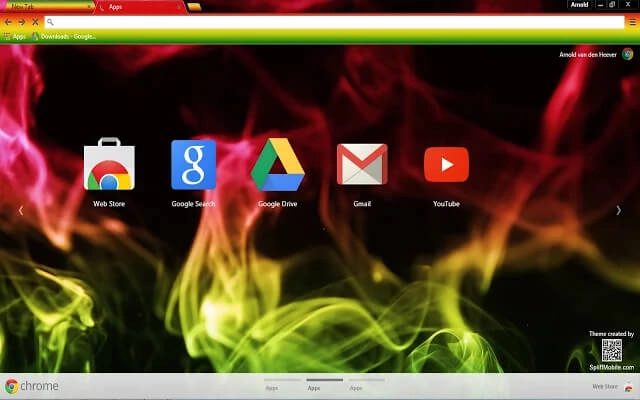Open the Apps bookmark shortcut
The width and height of the screenshot is (640, 400).
[x=15, y=37]
